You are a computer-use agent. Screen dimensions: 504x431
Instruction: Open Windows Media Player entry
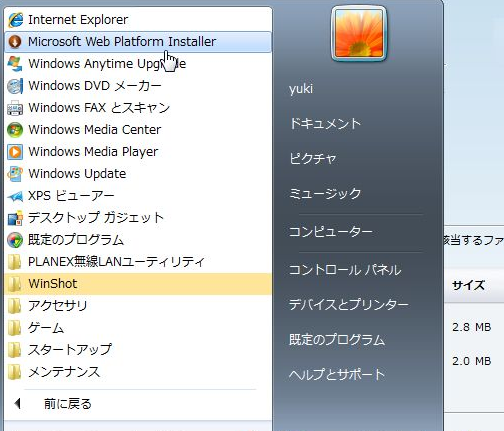pyautogui.click(x=138, y=152)
